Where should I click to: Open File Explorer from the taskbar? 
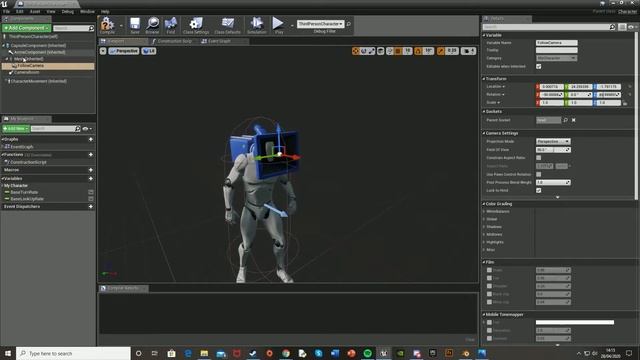click(204, 353)
